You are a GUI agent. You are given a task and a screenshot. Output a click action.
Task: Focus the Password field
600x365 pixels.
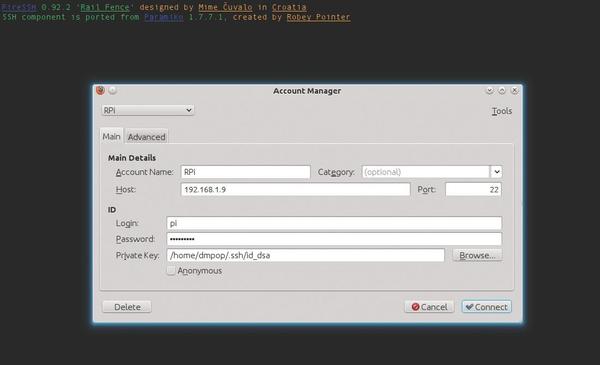(334, 239)
